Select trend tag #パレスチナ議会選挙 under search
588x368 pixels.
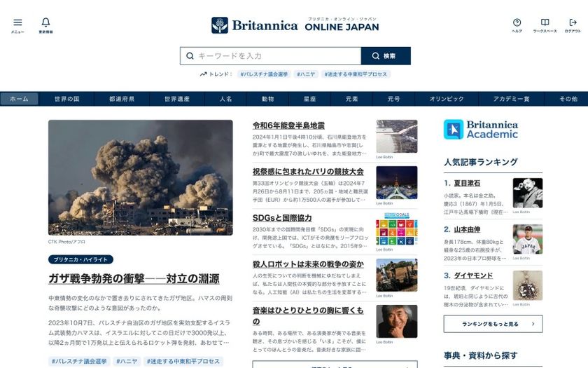264,74
